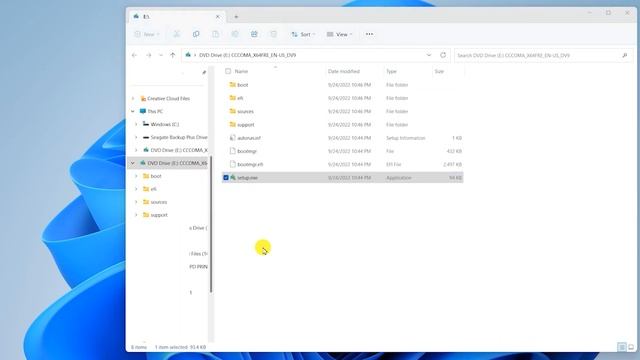Click the Copy icon in toolbar
640x360 pixels.
(196, 34)
